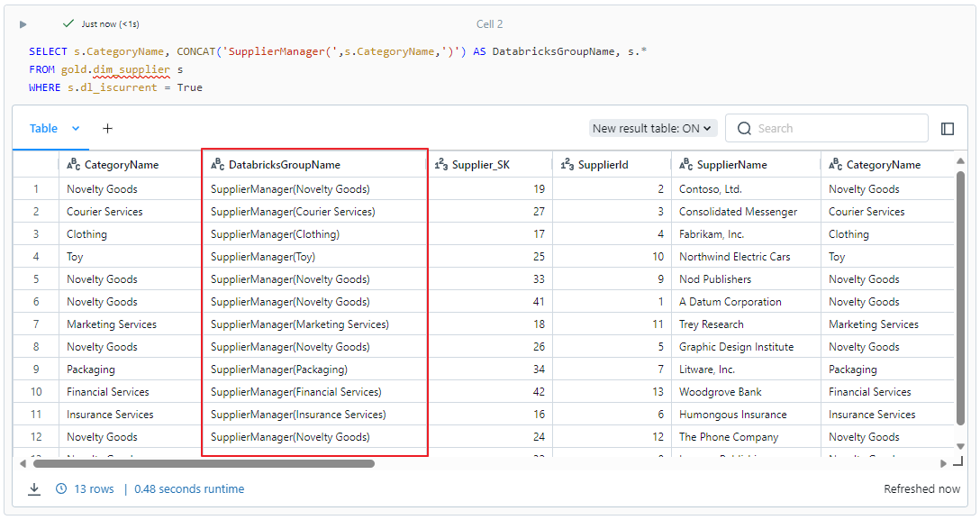Run Cell 2 with the play icon
Image resolution: width=980 pixels, height=520 pixels.
tap(23, 24)
